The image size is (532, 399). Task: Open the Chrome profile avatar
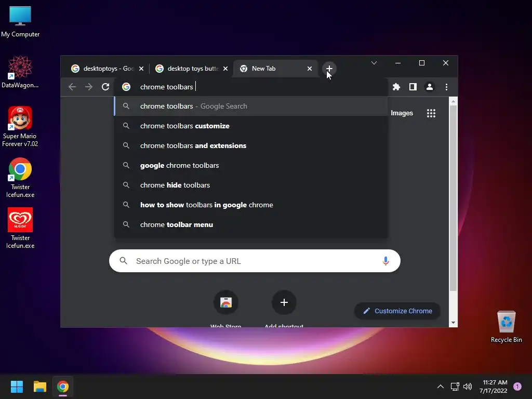(x=429, y=87)
